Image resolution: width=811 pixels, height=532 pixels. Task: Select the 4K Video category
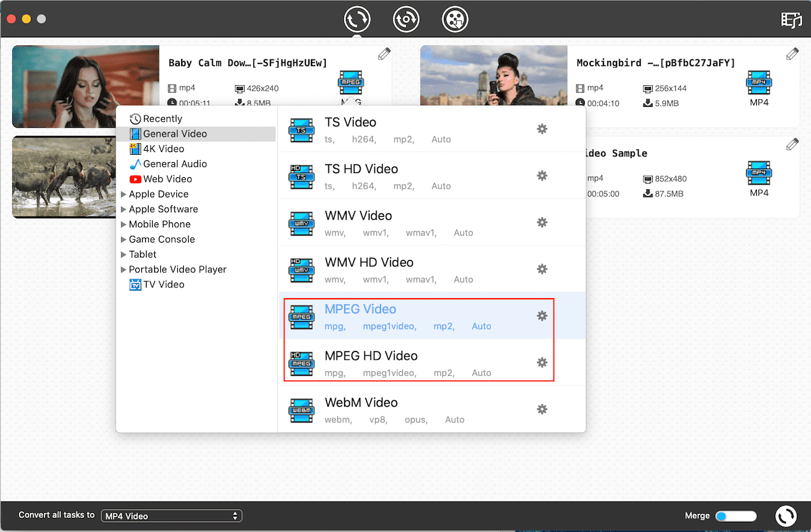[163, 149]
